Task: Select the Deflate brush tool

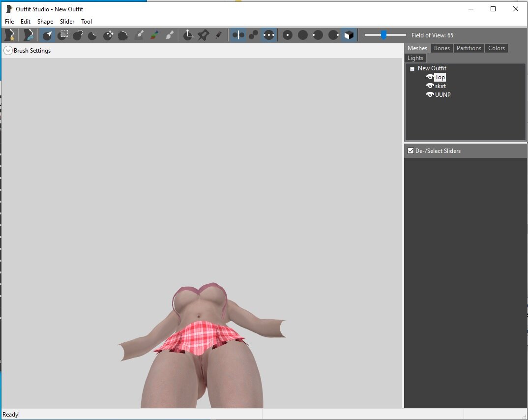Action: (92, 35)
